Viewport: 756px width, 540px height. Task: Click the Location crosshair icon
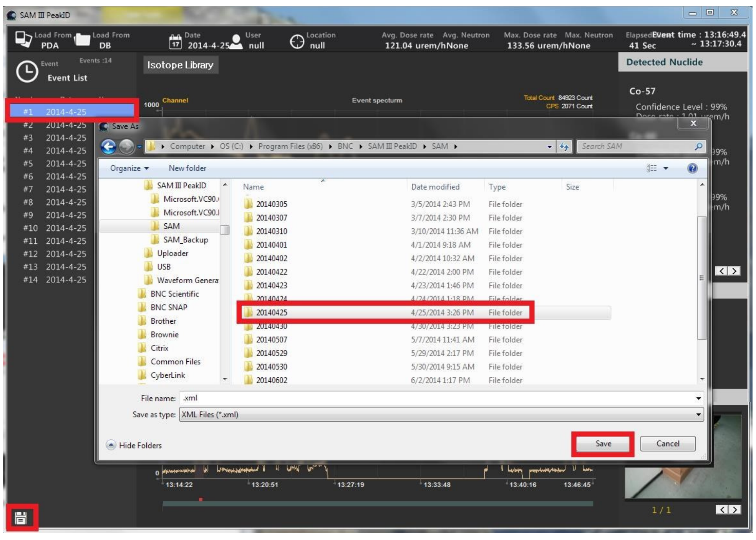point(297,42)
